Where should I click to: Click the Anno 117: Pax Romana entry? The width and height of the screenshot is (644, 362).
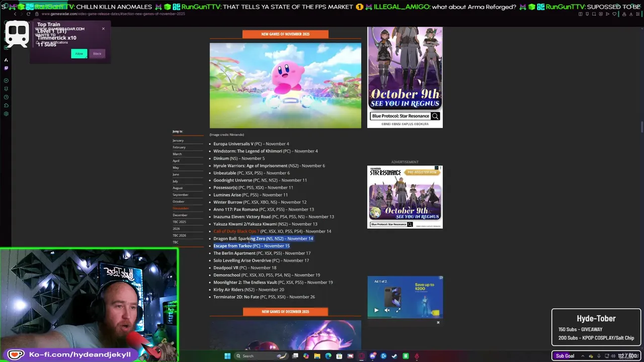pyautogui.click(x=264, y=210)
